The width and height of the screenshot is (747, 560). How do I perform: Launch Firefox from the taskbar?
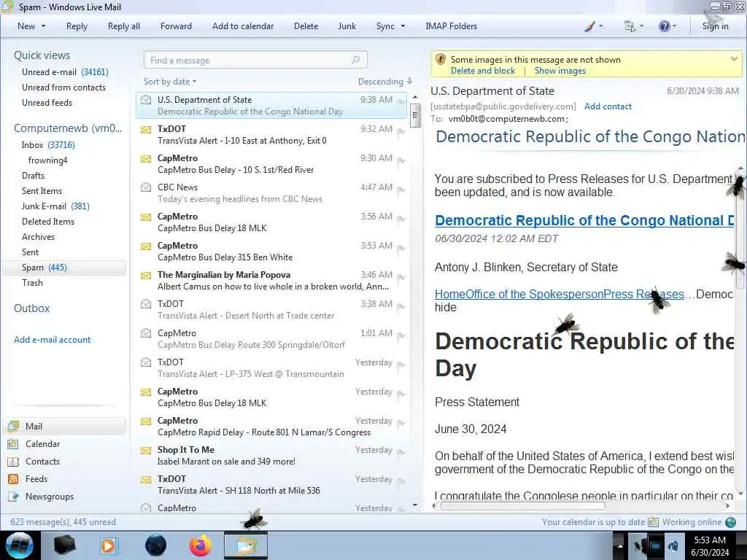(x=201, y=545)
